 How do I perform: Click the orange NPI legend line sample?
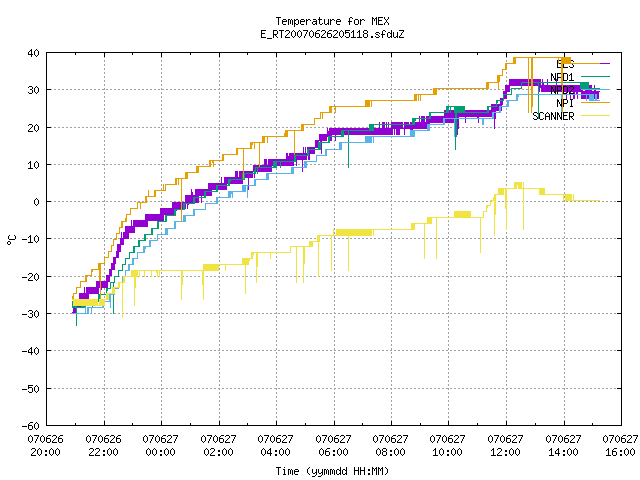click(595, 102)
